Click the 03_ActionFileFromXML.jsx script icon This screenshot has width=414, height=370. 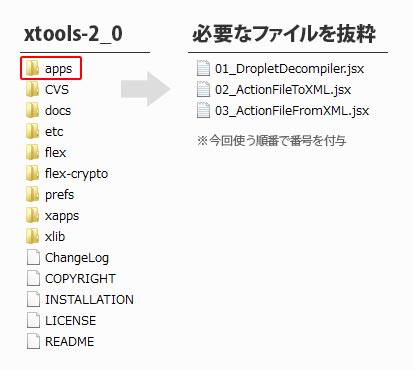pyautogui.click(x=203, y=110)
